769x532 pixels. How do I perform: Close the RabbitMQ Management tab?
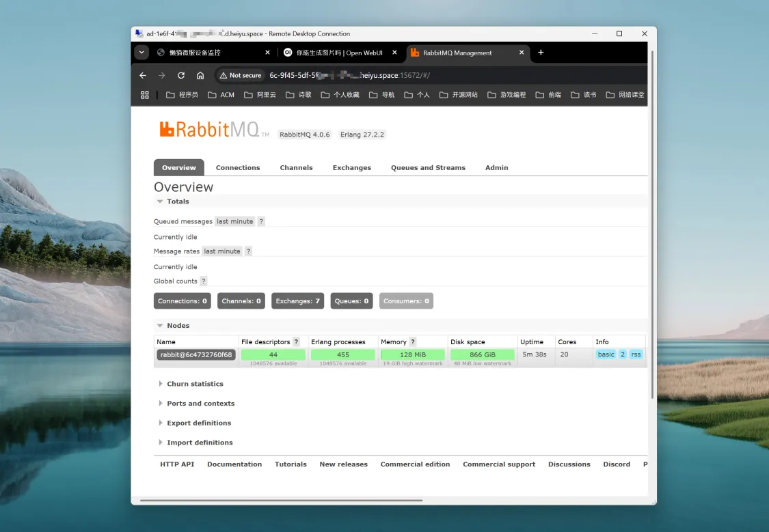click(x=522, y=53)
